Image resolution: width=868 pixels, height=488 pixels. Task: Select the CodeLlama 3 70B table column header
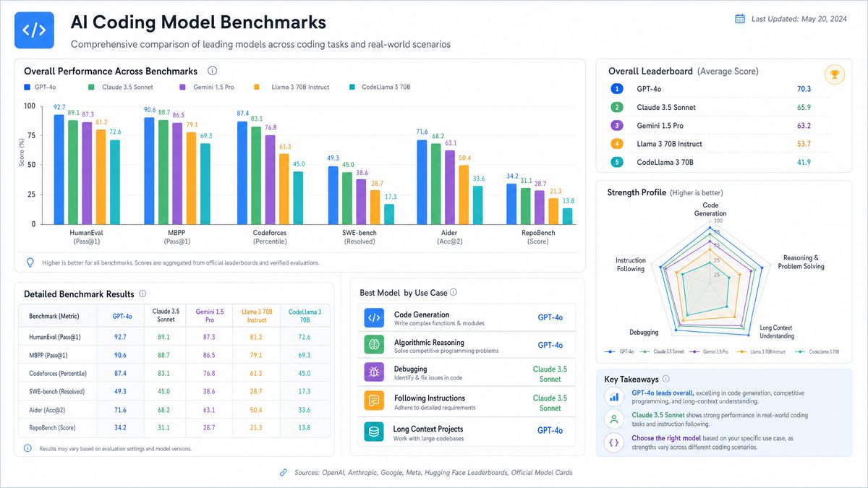tap(305, 316)
